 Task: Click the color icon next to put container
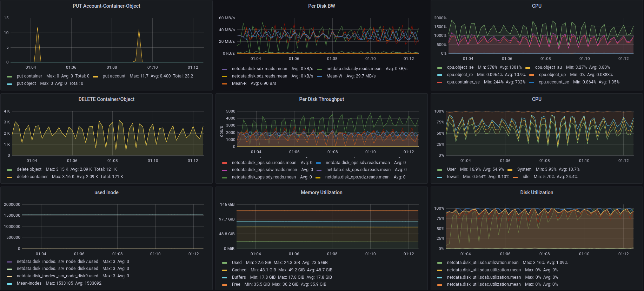click(9, 76)
